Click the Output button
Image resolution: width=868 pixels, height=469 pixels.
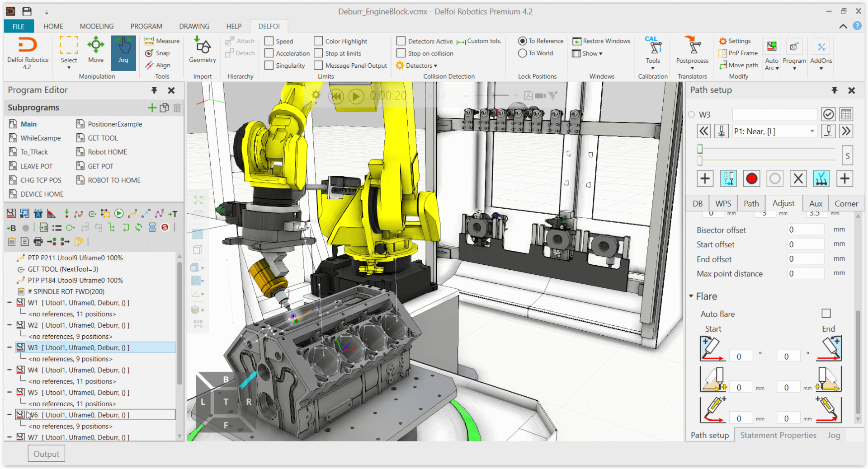click(x=46, y=454)
